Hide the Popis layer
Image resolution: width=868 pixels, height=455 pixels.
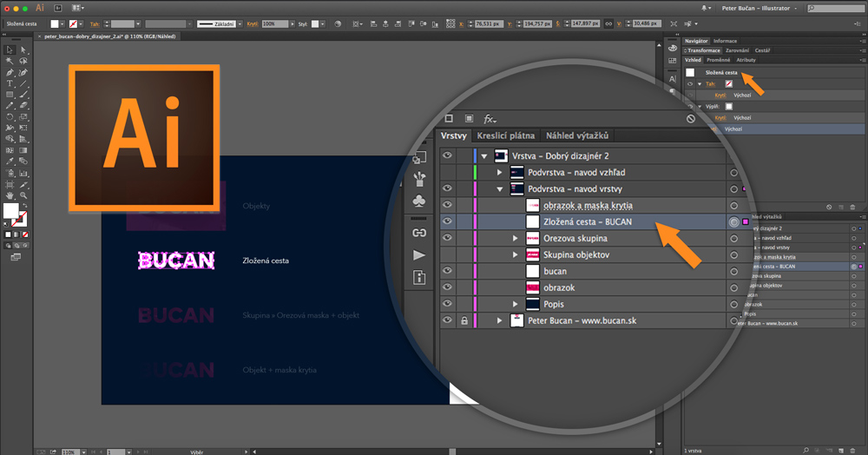coord(447,304)
